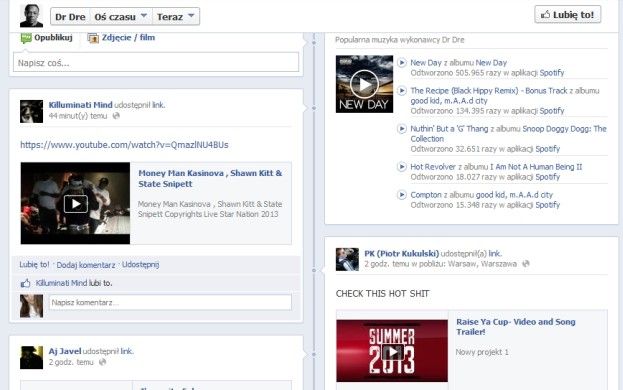Open Hot Revolver track link
Image resolution: width=623 pixels, height=390 pixels.
coord(433,167)
